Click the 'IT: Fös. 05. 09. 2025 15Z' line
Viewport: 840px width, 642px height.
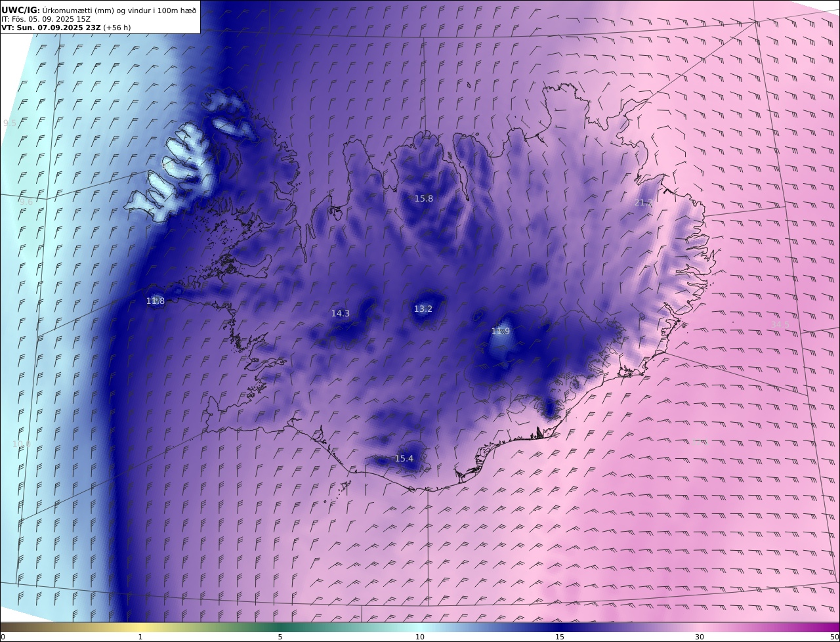point(46,19)
